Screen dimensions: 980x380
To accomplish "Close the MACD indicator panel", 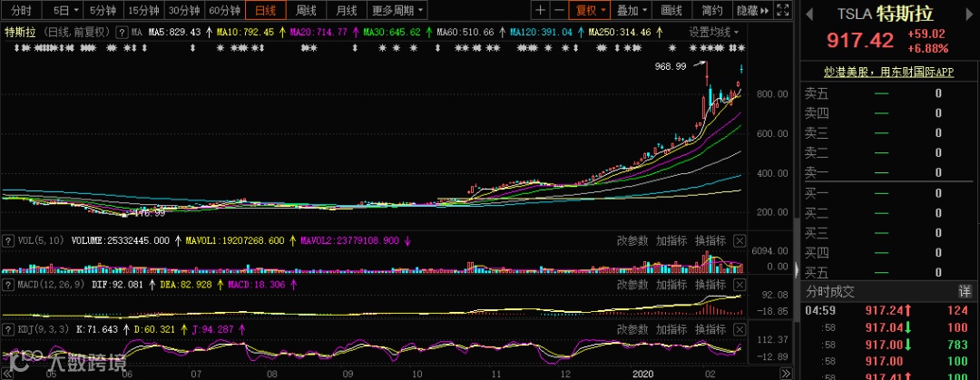I will click(740, 285).
